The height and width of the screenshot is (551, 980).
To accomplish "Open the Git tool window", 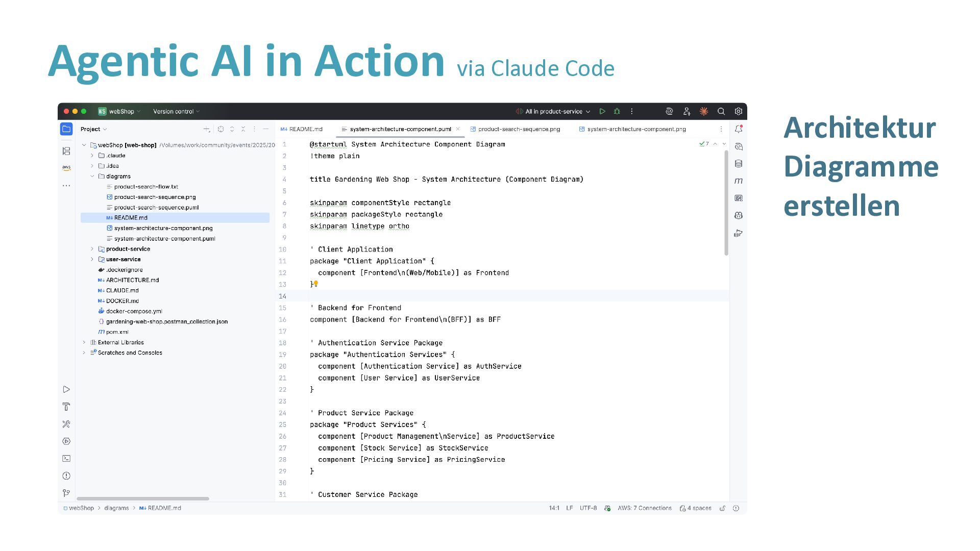I will coord(66,493).
